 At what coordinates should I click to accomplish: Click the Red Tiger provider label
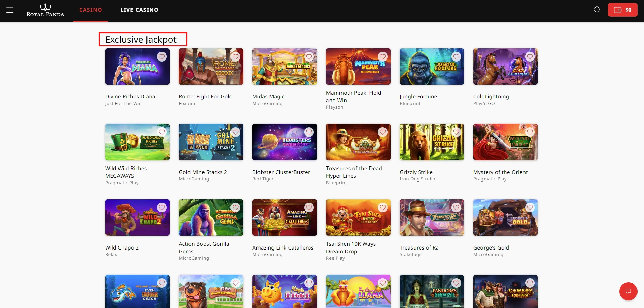pyautogui.click(x=263, y=179)
